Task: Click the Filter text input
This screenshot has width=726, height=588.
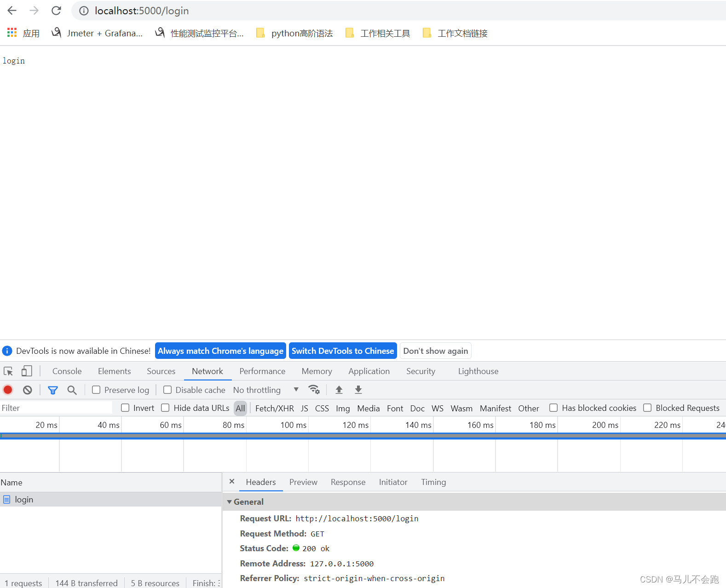Action: tap(56, 408)
